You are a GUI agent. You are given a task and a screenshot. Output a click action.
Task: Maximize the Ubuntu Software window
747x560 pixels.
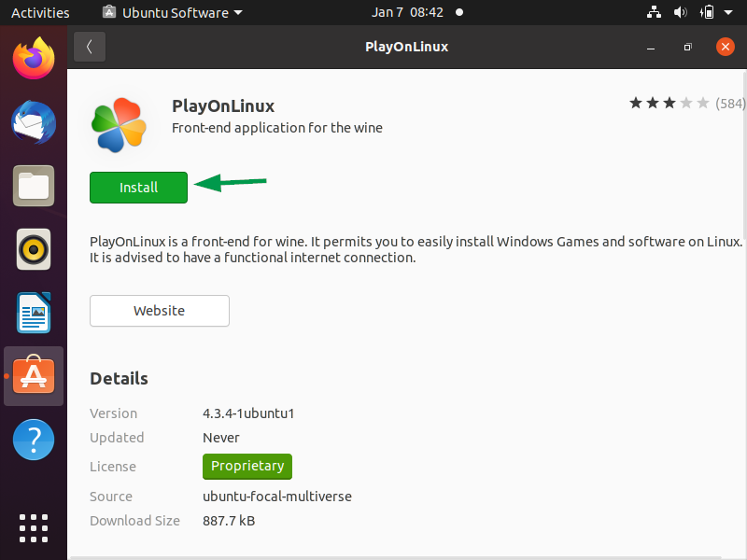(687, 48)
